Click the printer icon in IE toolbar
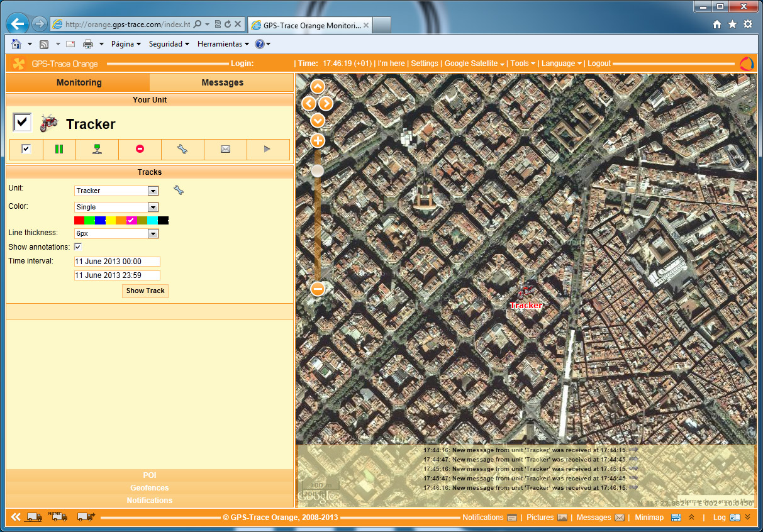 88,44
